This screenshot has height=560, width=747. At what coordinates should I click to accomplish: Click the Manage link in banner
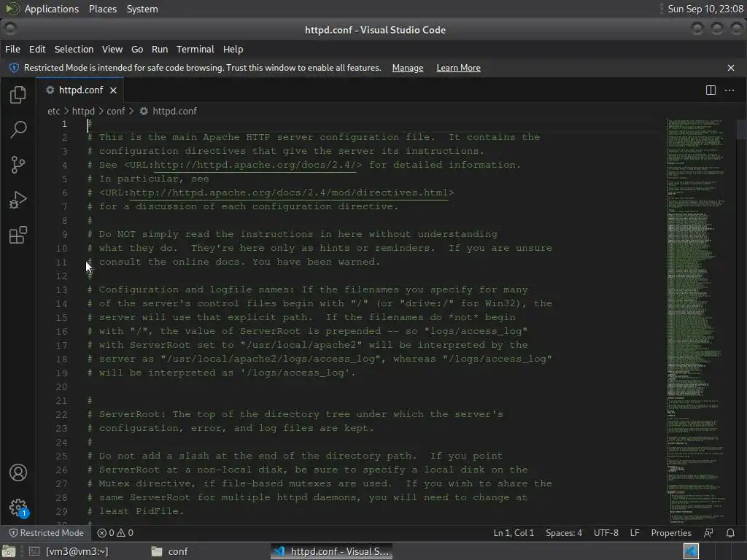point(407,68)
